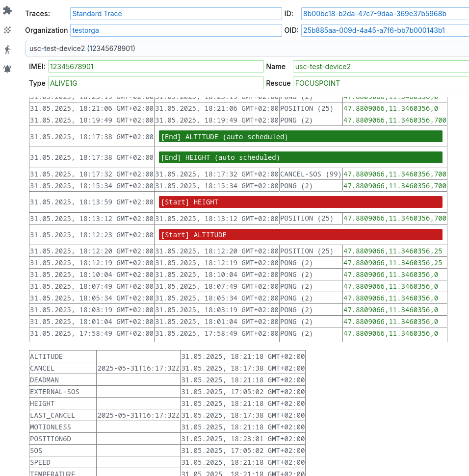Click the ALTITUDE row in the summary table
Viewport: 469px width, 476px height.
[x=62, y=356]
